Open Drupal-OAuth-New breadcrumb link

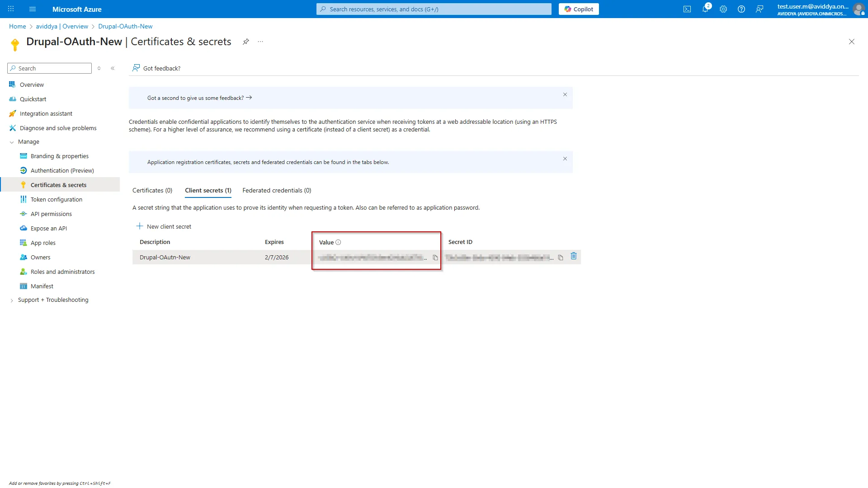(125, 26)
